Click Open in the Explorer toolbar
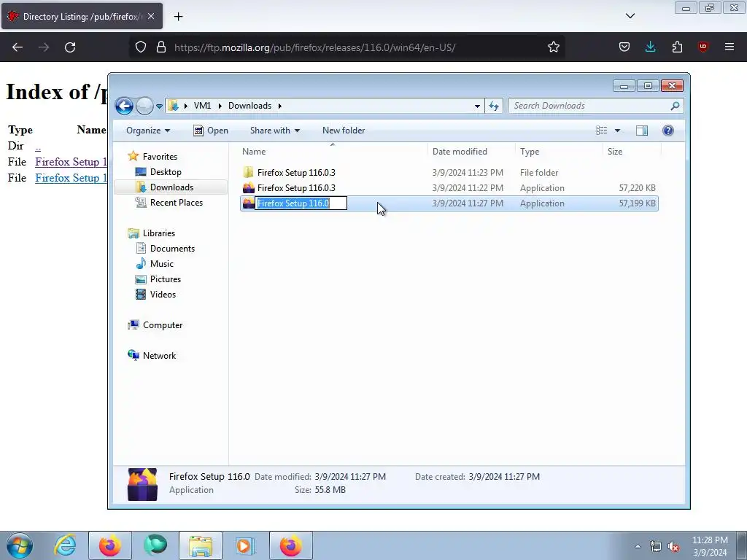Viewport: 747px width, 560px height. tap(211, 131)
